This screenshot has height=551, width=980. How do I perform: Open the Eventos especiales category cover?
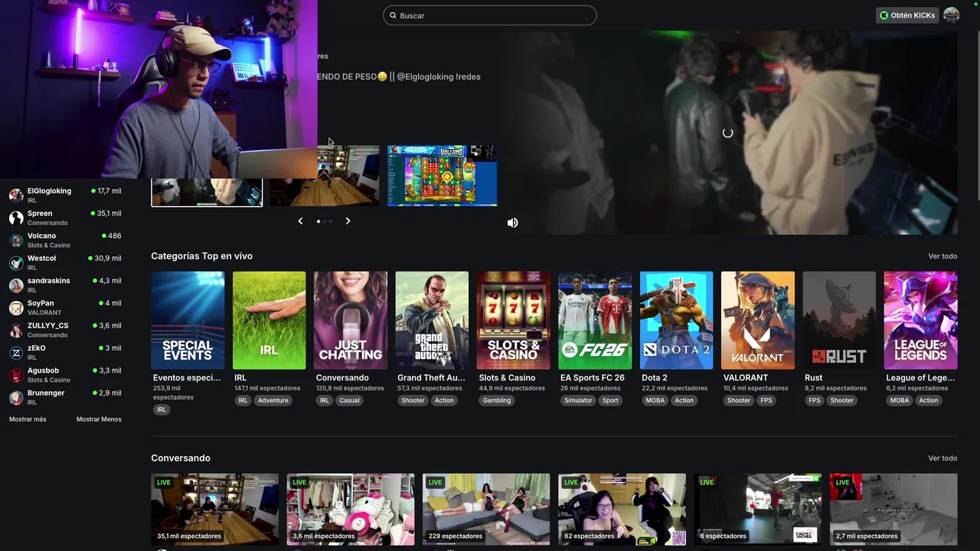[188, 321]
